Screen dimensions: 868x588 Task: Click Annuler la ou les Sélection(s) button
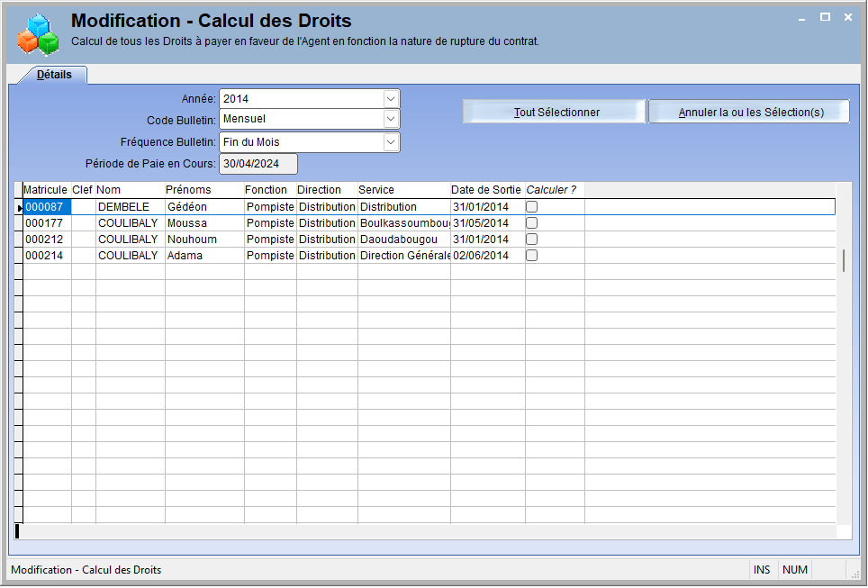749,112
